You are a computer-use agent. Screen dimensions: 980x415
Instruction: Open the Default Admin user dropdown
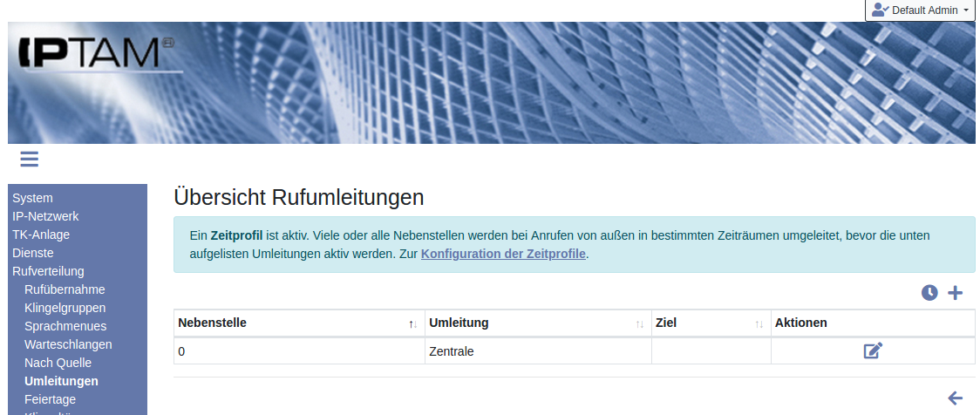click(x=920, y=10)
